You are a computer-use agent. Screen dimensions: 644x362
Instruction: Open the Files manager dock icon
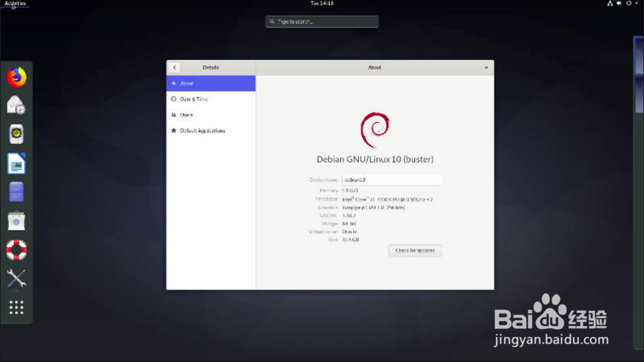coord(17,192)
